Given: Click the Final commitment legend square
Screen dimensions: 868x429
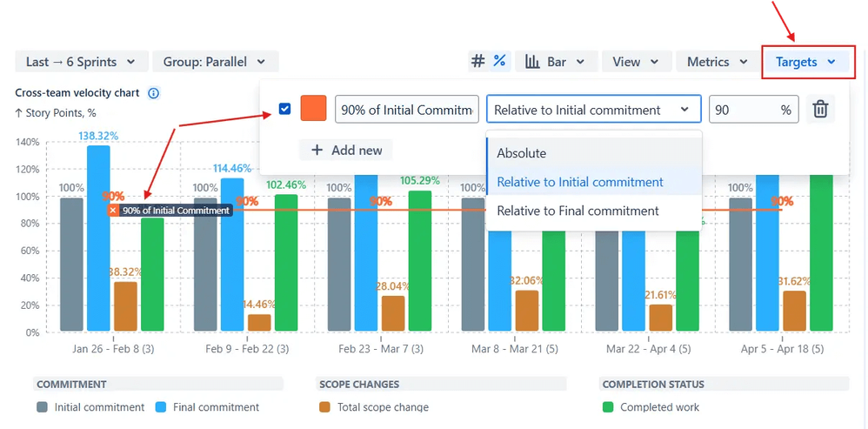Looking at the screenshot, I should point(161,406).
